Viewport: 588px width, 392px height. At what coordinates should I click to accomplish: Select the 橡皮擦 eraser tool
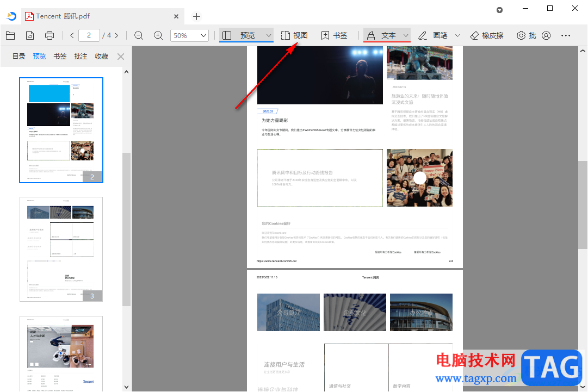pos(487,35)
